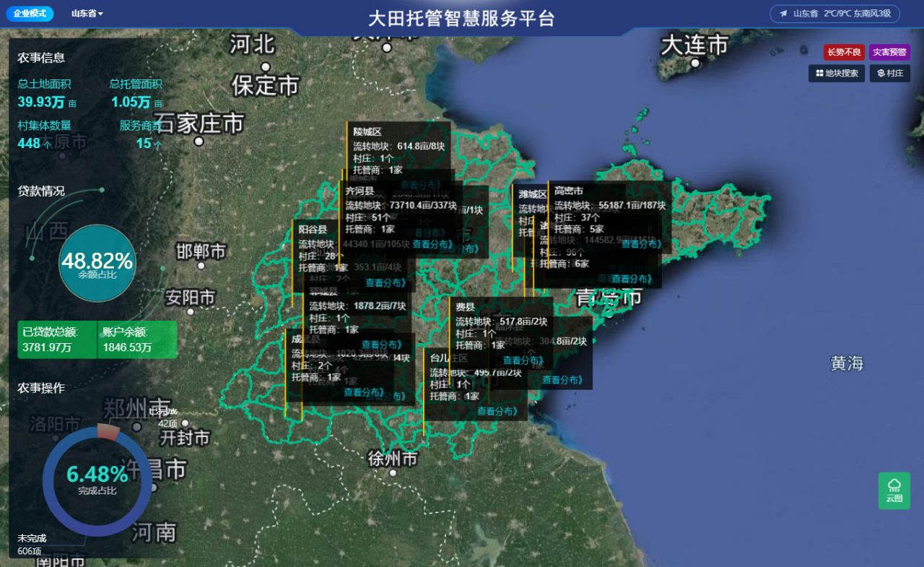Toggle the 企业模式 mode switch
This screenshot has height=567, width=924.
click(x=30, y=14)
